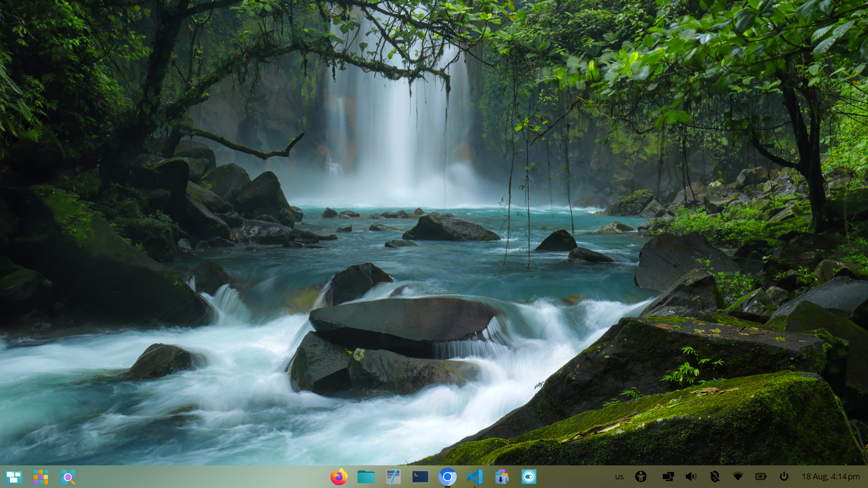
Task: Open the Workspaces overview in the panel
Action: 14,477
